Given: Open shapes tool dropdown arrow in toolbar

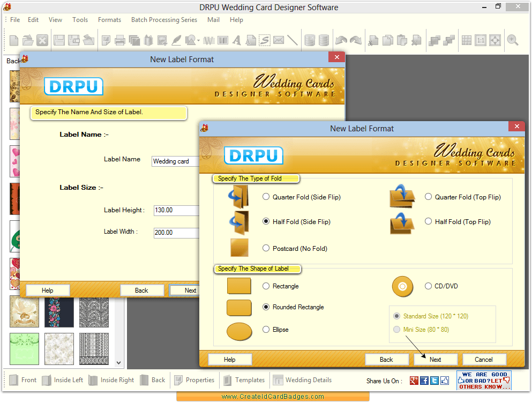Looking at the screenshot, I should tap(198, 41).
